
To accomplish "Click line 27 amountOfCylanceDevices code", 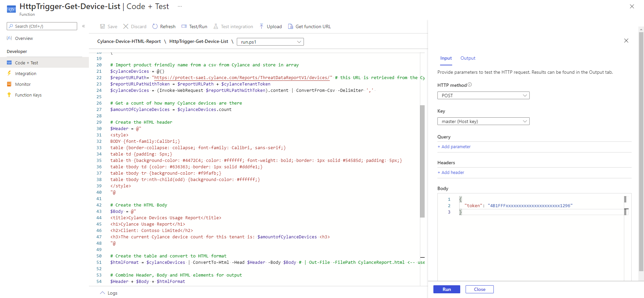I will click(x=171, y=110).
